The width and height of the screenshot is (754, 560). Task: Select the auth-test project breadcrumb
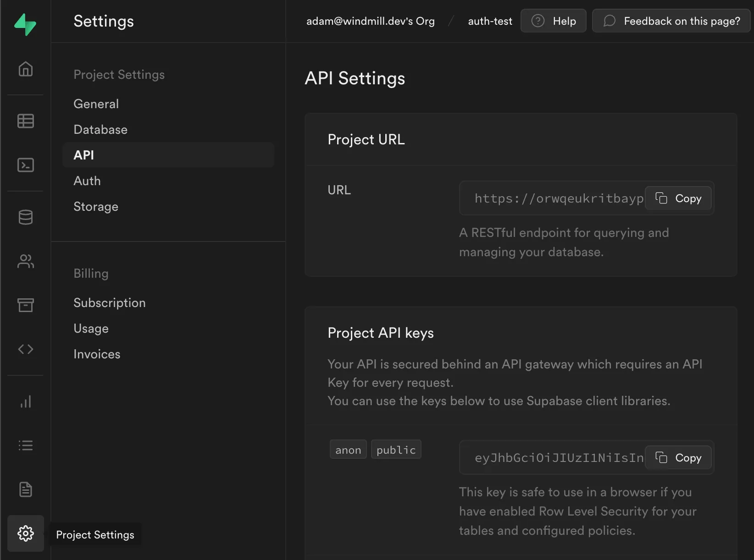(x=490, y=21)
